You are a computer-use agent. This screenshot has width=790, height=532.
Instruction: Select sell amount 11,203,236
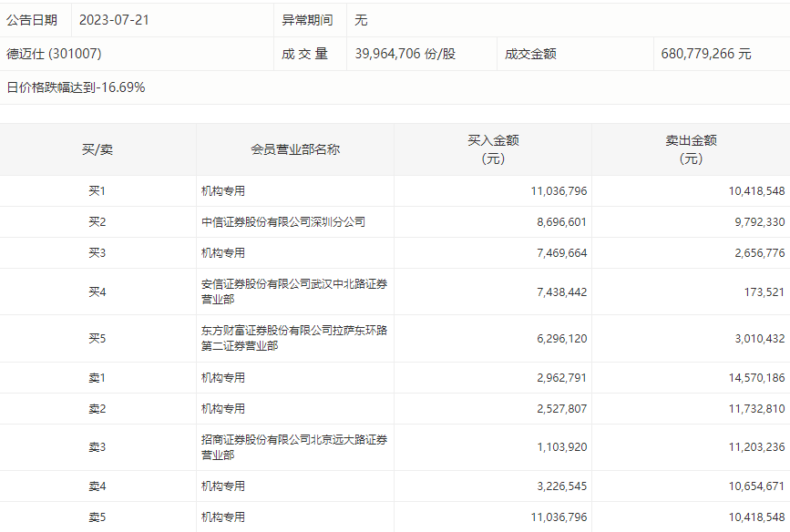[x=757, y=447]
